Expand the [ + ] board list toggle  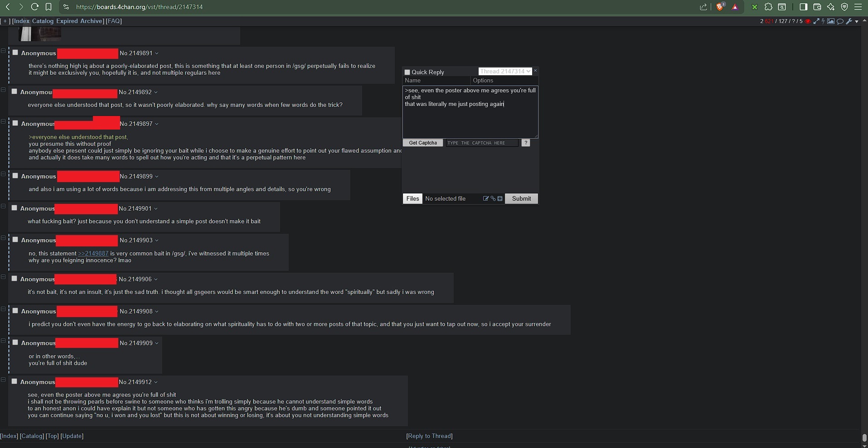click(x=5, y=21)
